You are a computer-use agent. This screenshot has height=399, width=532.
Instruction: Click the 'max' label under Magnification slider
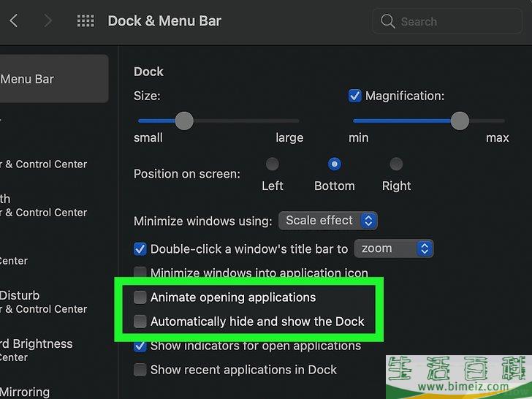coord(498,137)
